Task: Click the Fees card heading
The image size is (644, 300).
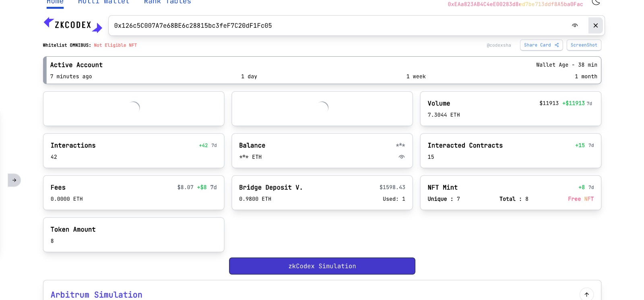Action: point(58,187)
